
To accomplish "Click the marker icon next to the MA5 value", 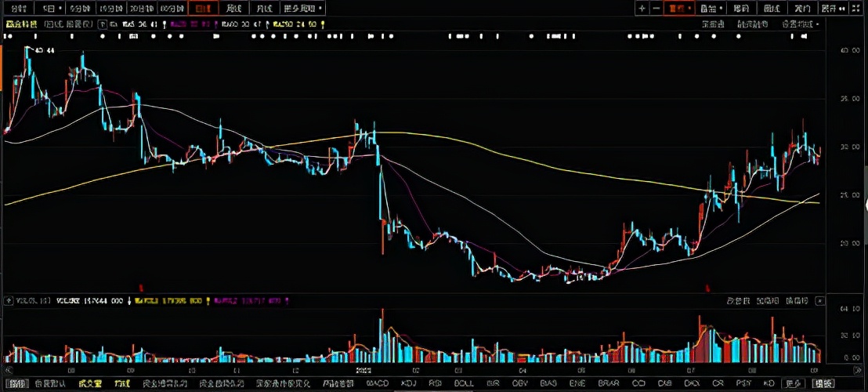I will (163, 24).
